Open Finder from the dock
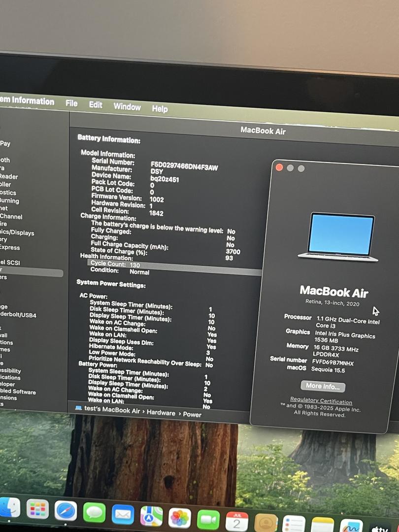This screenshot has height=532, width=399. pos(9,509)
